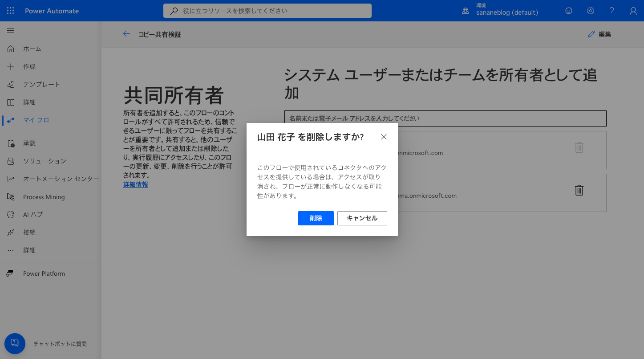Click the オートメーション センター chart icon
Image resolution: width=644 pixels, height=359 pixels.
tap(11, 179)
